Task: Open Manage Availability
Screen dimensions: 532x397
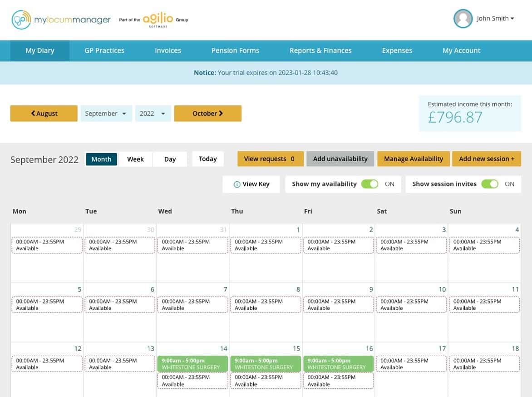Action: pyautogui.click(x=413, y=159)
